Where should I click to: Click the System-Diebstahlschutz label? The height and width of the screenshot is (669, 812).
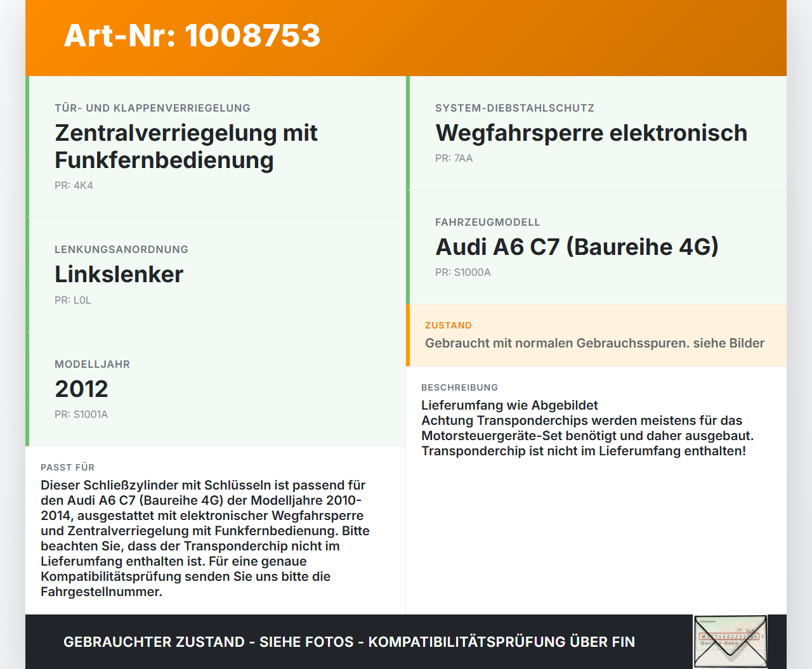[514, 108]
